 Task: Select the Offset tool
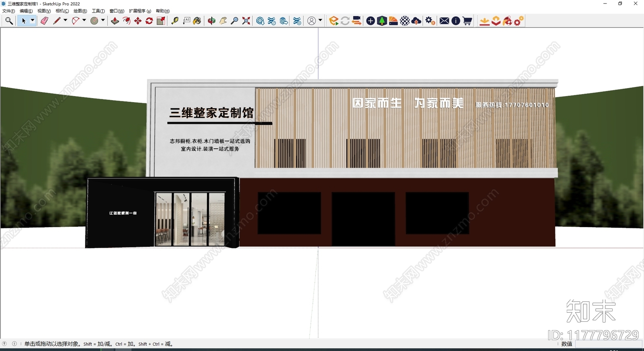point(126,21)
